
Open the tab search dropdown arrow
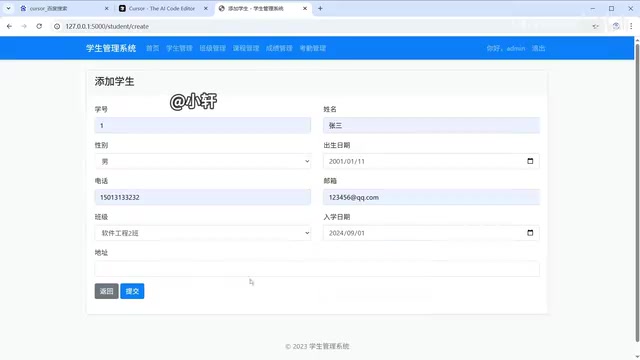click(x=8, y=8)
